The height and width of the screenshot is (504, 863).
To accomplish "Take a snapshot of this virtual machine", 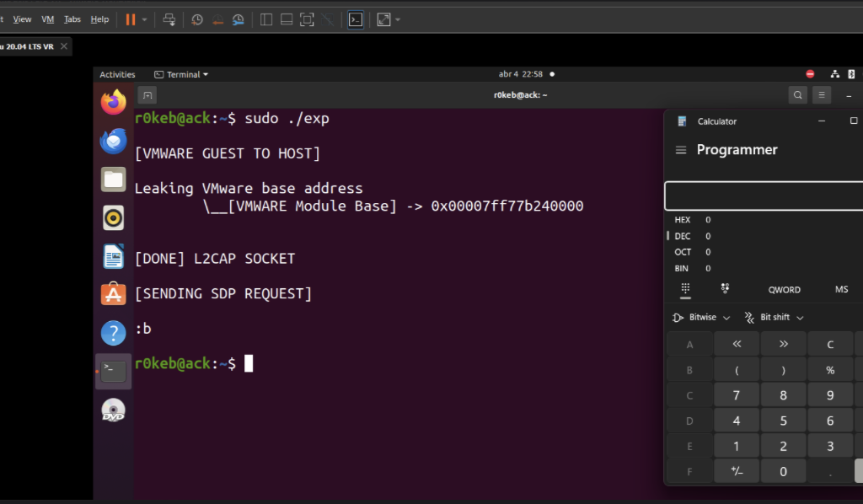I will (197, 20).
